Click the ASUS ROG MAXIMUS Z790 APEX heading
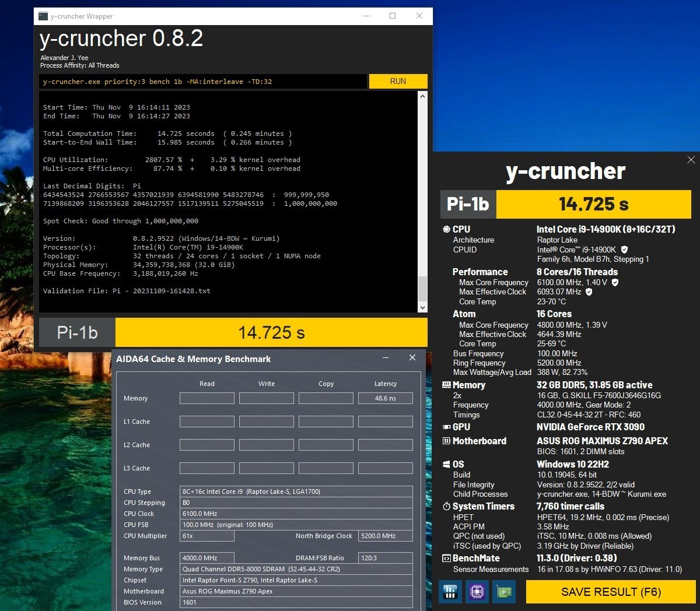 [x=602, y=441]
